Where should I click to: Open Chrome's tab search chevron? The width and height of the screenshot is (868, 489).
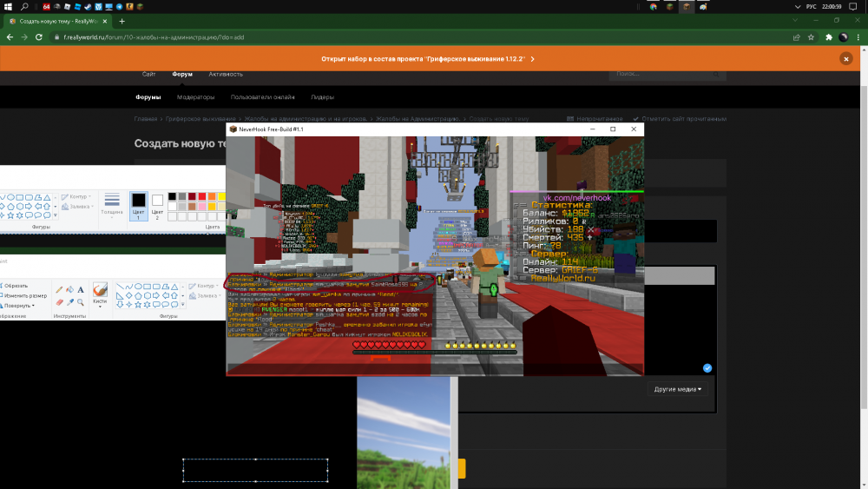pos(795,21)
